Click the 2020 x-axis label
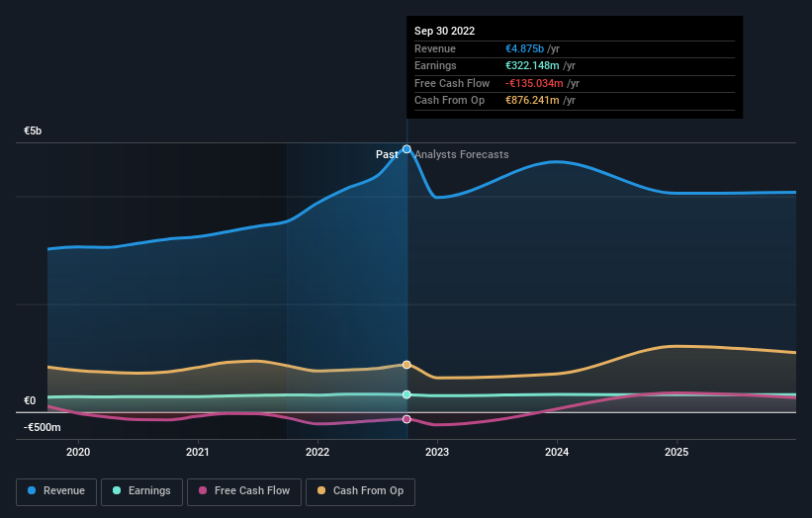 coord(78,453)
